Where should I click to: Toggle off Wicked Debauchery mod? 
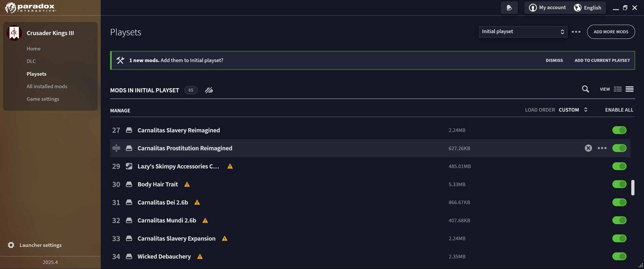point(619,256)
